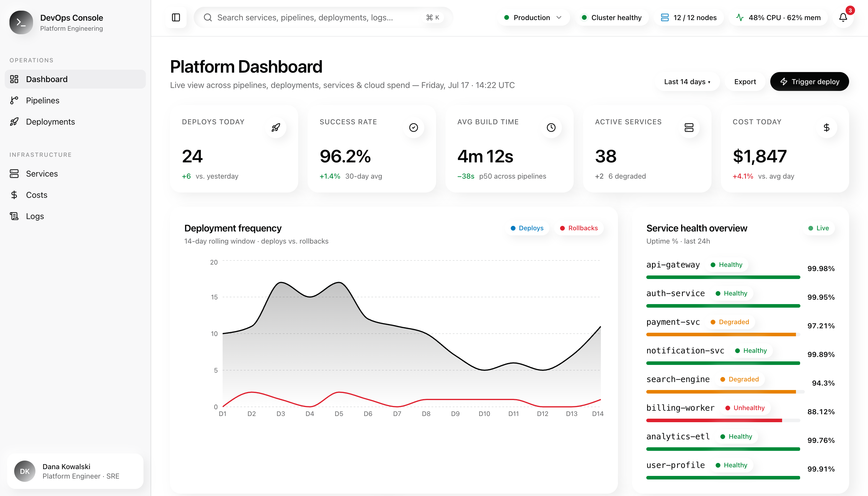Click the CPU activity pulse icon
The image size is (868, 496).
coord(740,17)
